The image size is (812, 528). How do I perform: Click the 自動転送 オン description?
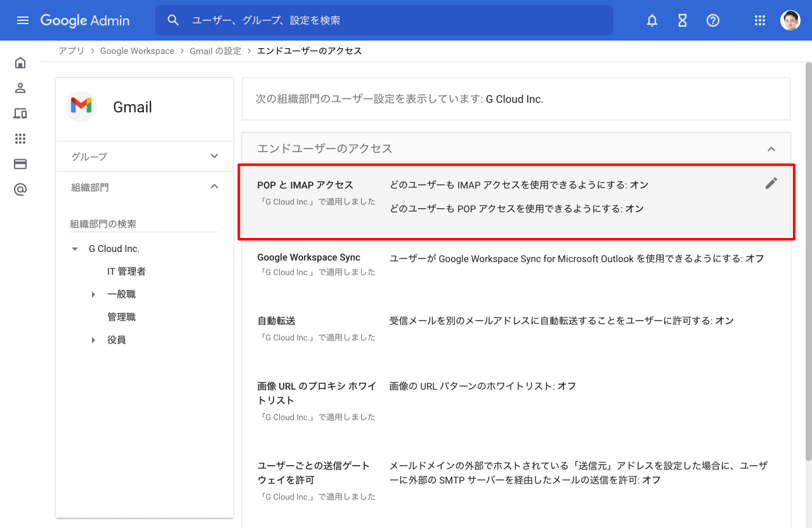[561, 321]
